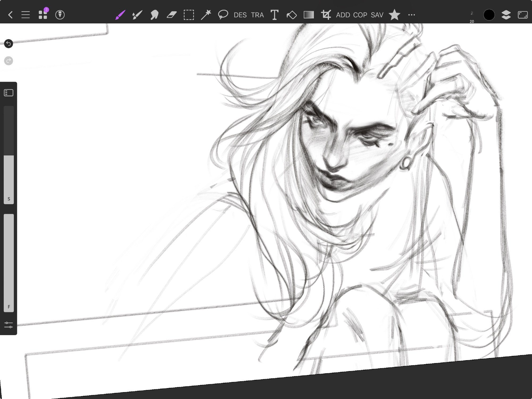Click the DES deselect button
The width and height of the screenshot is (532, 399).
click(x=240, y=15)
